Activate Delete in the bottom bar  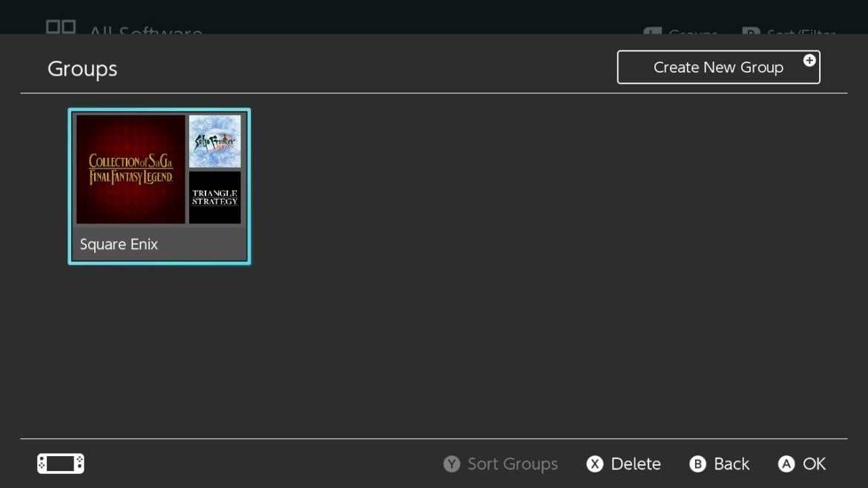point(636,464)
